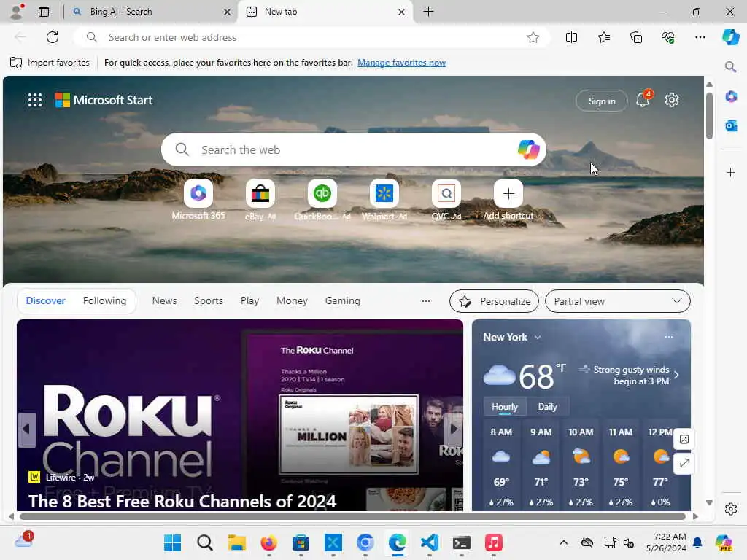This screenshot has height=560, width=747.
Task: Switch weather to the Hourly tab
Action: tap(505, 407)
